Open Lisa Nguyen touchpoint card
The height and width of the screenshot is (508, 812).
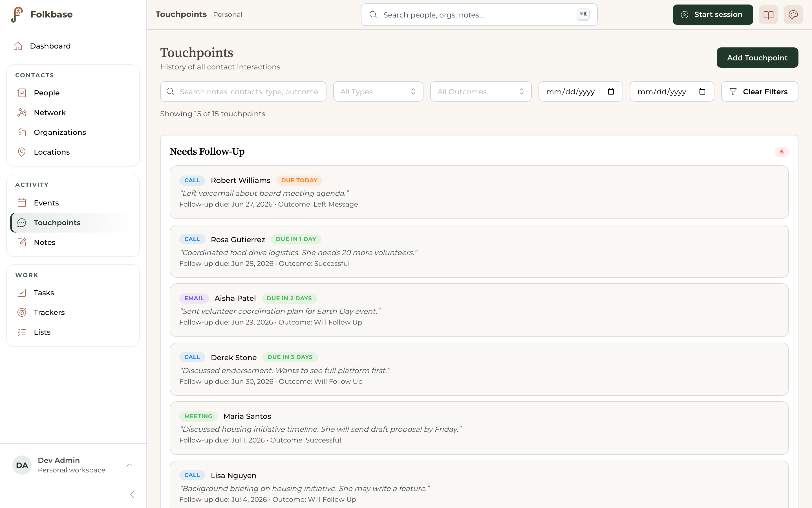tap(479, 485)
